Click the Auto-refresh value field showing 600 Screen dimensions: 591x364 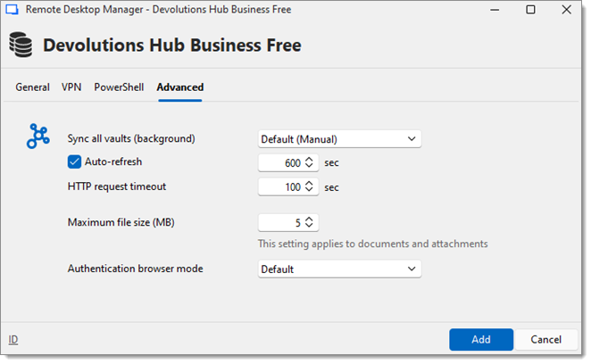[281, 162]
